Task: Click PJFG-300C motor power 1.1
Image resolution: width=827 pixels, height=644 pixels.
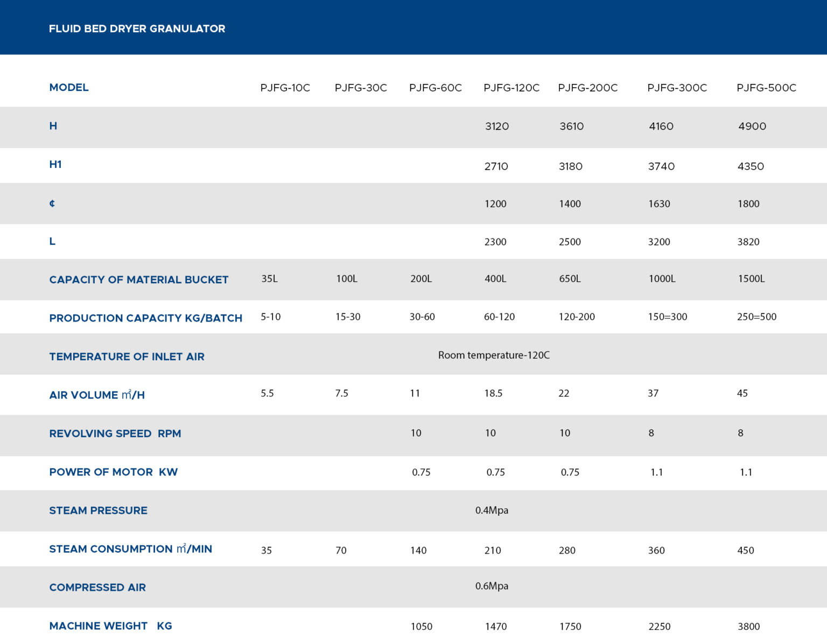Action: (657, 472)
